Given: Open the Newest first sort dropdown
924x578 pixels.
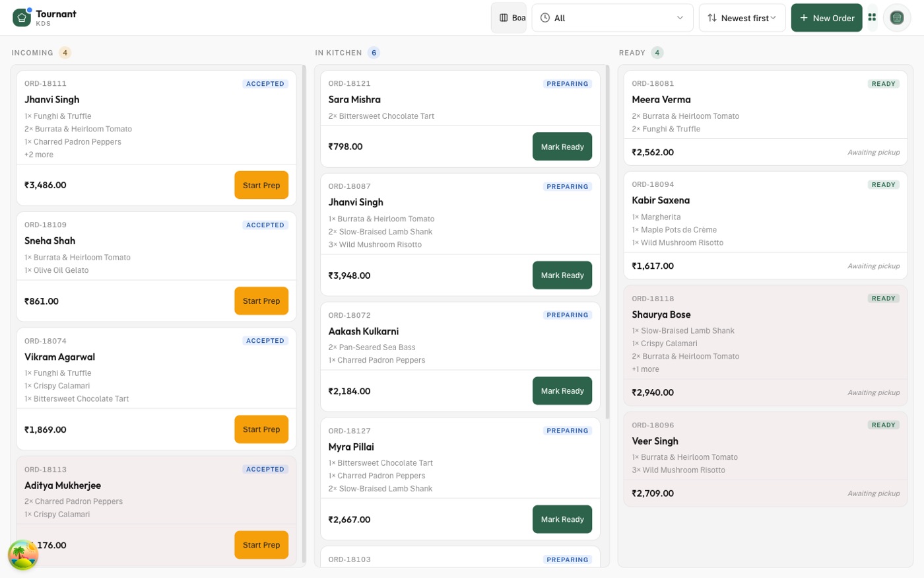Looking at the screenshot, I should pos(742,18).
